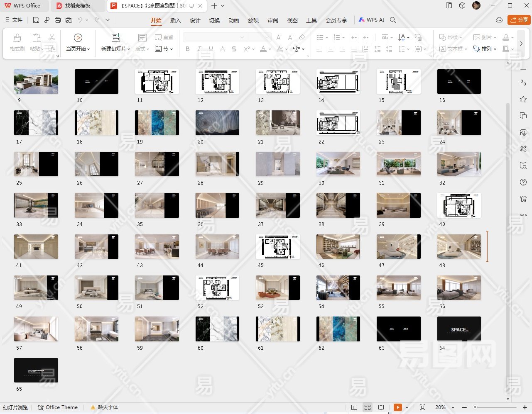The width and height of the screenshot is (532, 414).
Task: Start slideshow with the orange play button
Action: [x=398, y=407]
